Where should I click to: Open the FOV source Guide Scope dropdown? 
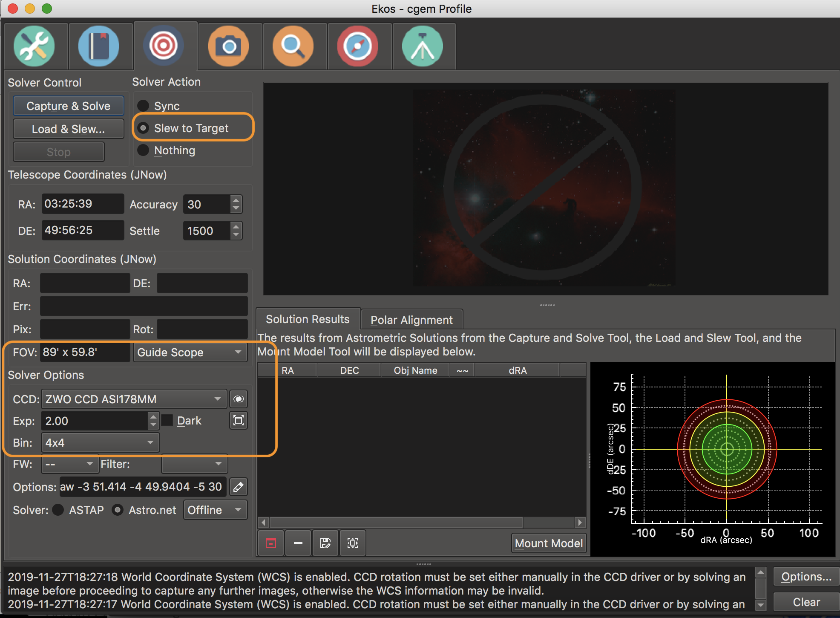(x=190, y=352)
